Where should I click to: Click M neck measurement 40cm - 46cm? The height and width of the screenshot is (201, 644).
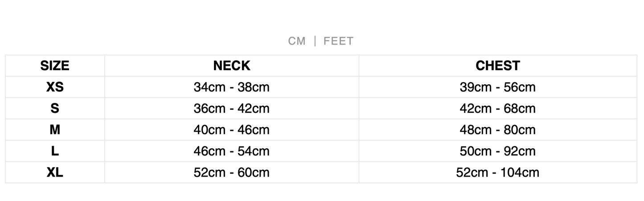(231, 130)
